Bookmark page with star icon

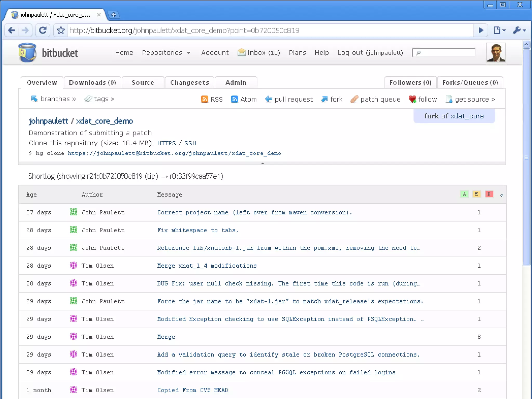pyautogui.click(x=61, y=30)
